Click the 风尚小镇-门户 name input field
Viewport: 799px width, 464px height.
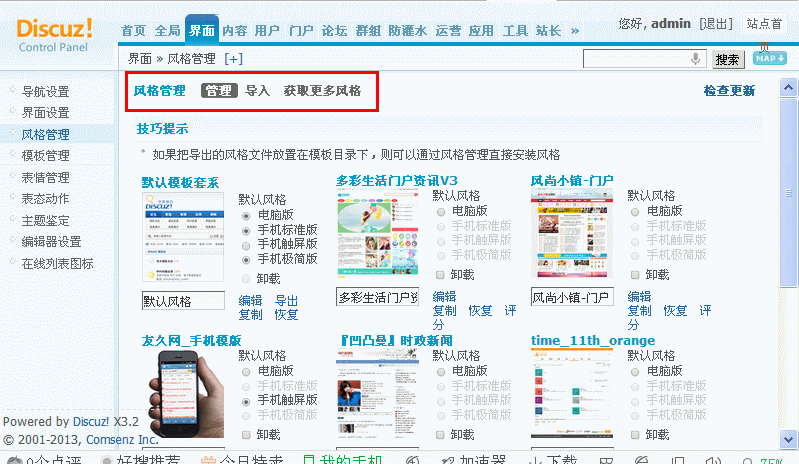coord(572,297)
